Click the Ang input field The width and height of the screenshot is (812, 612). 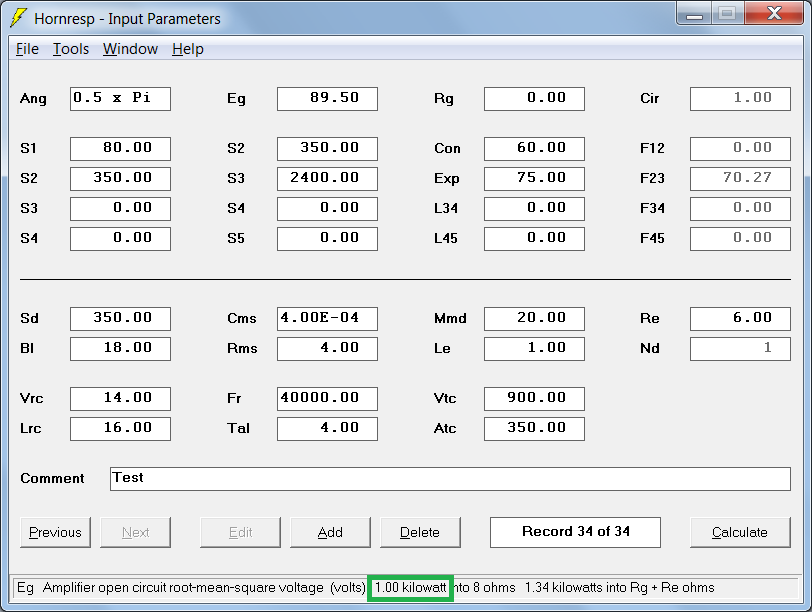click(x=120, y=98)
